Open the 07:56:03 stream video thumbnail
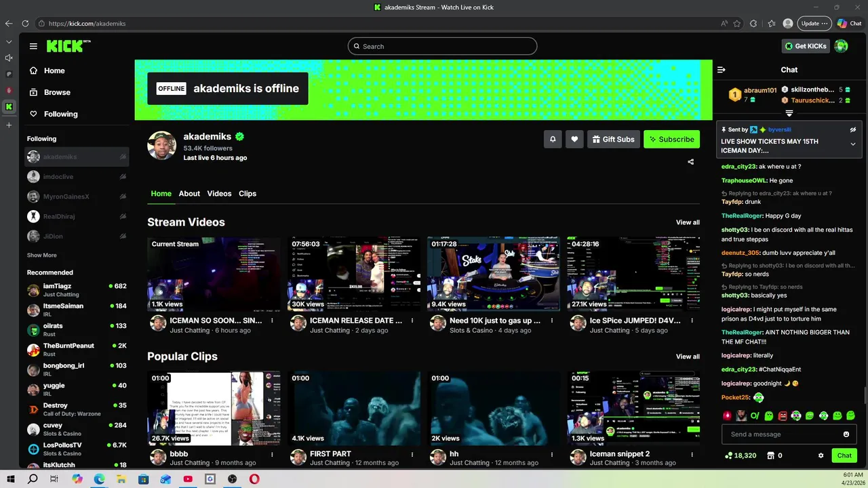Image resolution: width=868 pixels, height=488 pixels. tap(354, 274)
